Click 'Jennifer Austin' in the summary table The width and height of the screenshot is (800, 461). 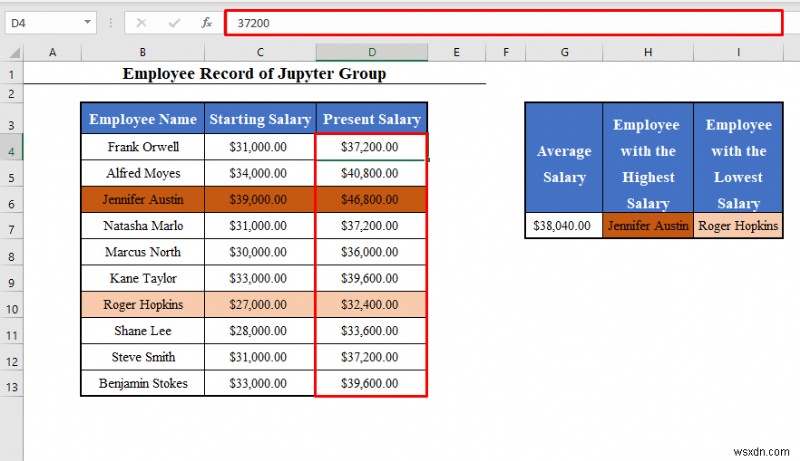click(x=648, y=225)
